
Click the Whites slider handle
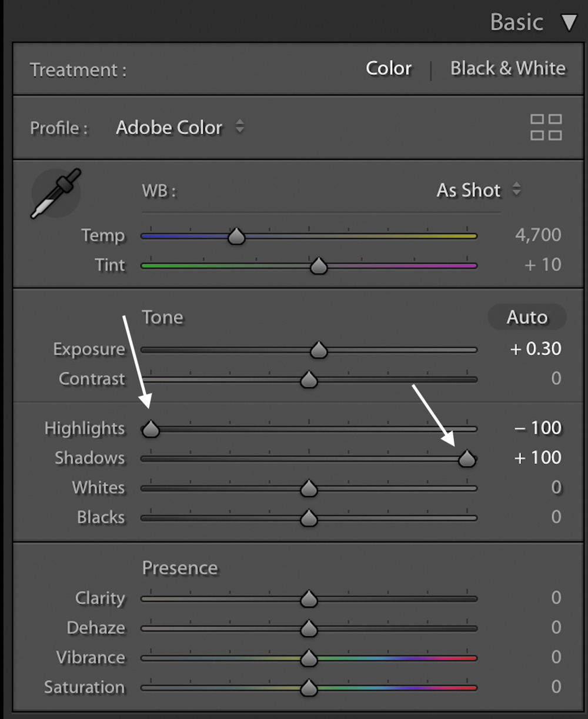(309, 488)
